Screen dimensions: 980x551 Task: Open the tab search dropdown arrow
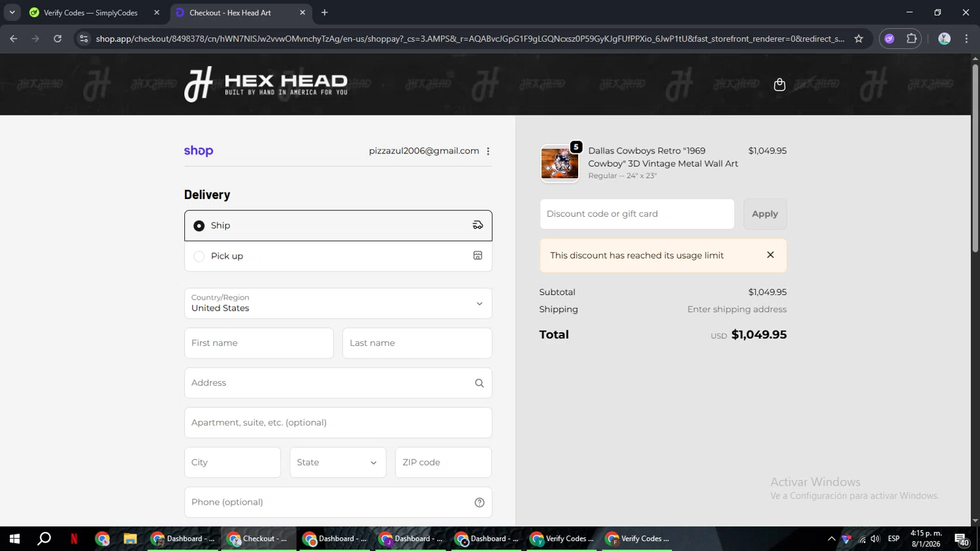[x=12, y=12]
